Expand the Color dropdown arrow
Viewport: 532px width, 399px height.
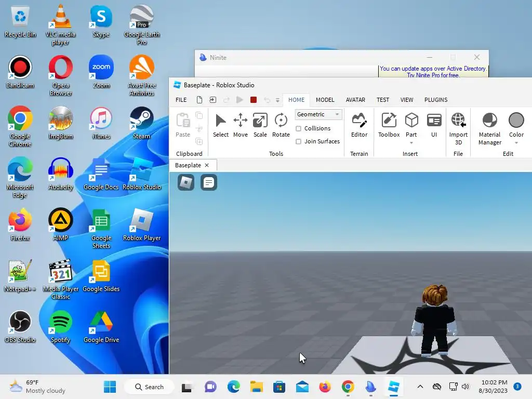516,143
